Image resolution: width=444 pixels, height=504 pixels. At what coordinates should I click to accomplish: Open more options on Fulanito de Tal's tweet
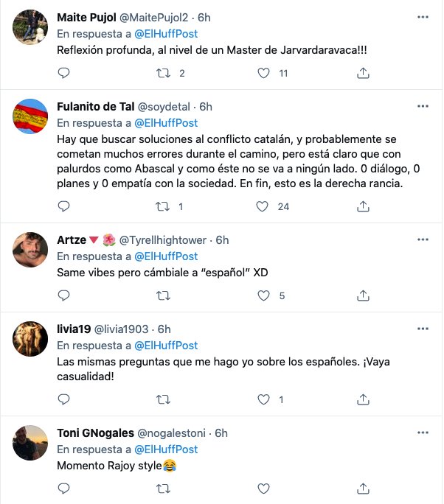(x=423, y=106)
